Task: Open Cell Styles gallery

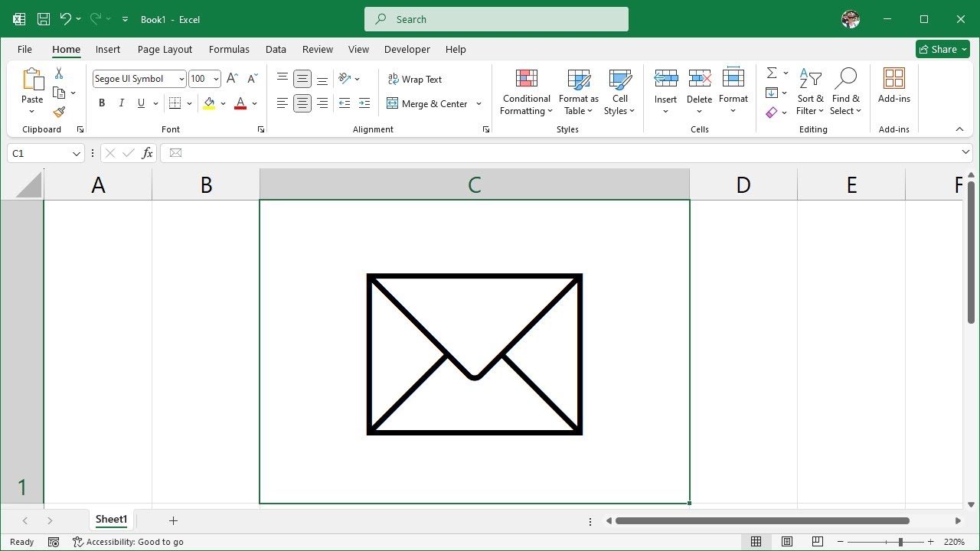Action: coord(619,92)
